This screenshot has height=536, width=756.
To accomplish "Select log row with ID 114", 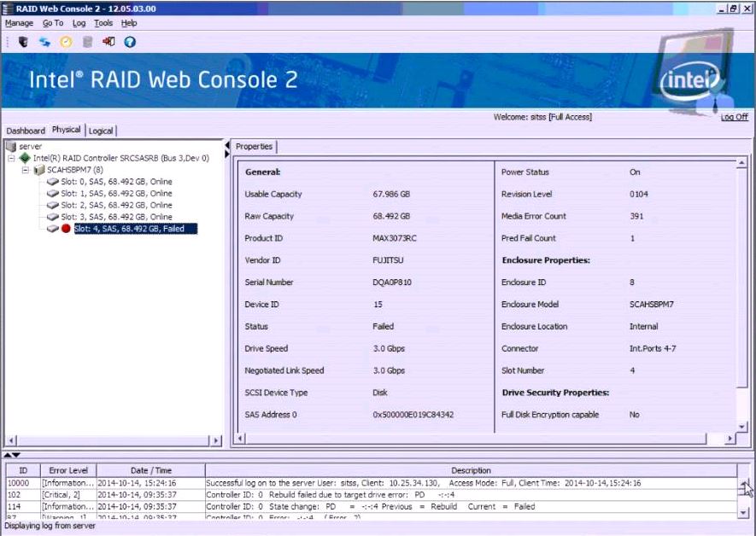I will [372, 507].
